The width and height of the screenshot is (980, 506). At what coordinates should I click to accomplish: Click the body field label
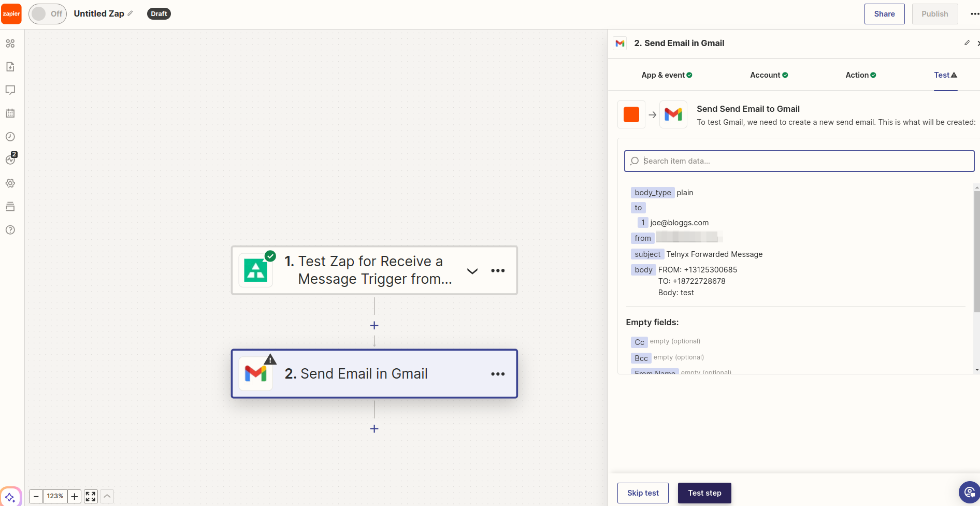pyautogui.click(x=643, y=270)
